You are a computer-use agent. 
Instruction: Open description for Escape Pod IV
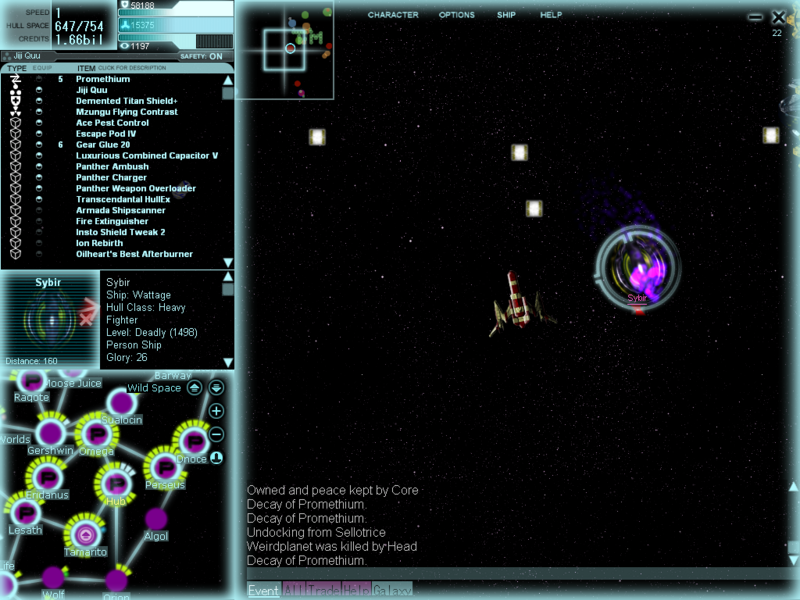coord(107,134)
